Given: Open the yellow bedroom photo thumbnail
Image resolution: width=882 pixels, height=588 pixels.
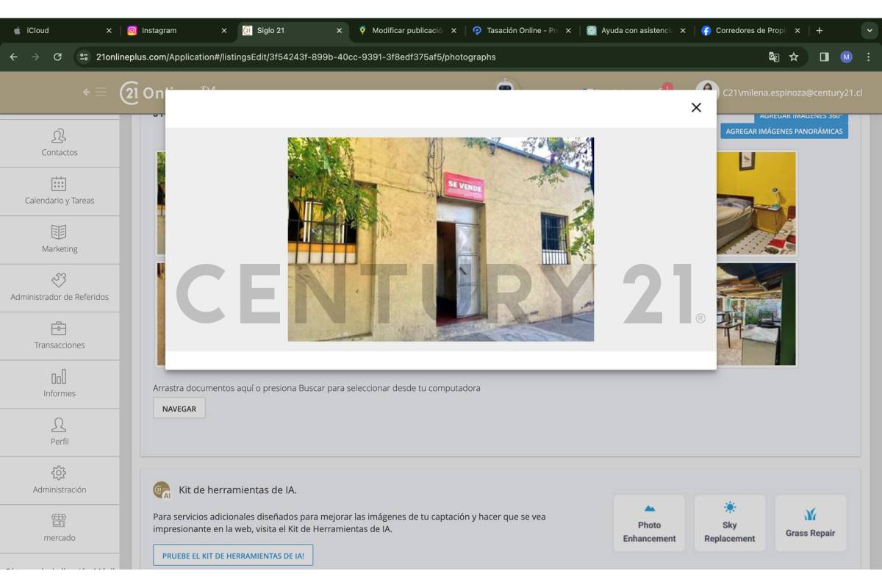Looking at the screenshot, I should [x=756, y=203].
